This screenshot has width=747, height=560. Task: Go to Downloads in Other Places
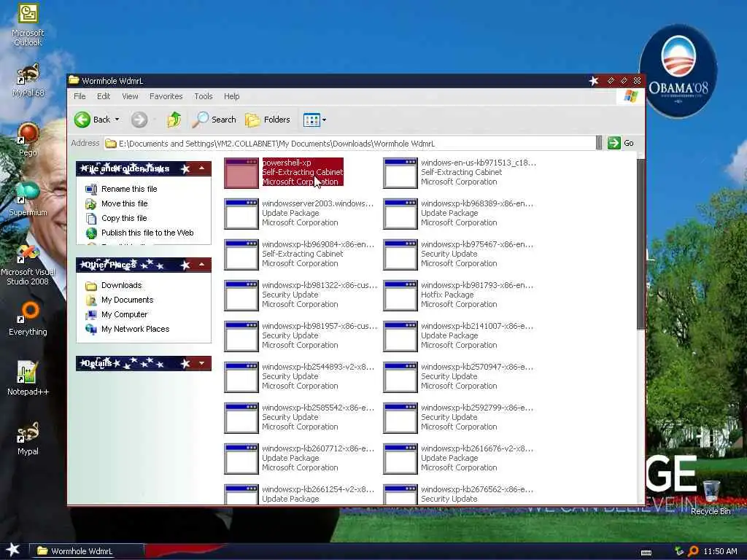tap(122, 285)
